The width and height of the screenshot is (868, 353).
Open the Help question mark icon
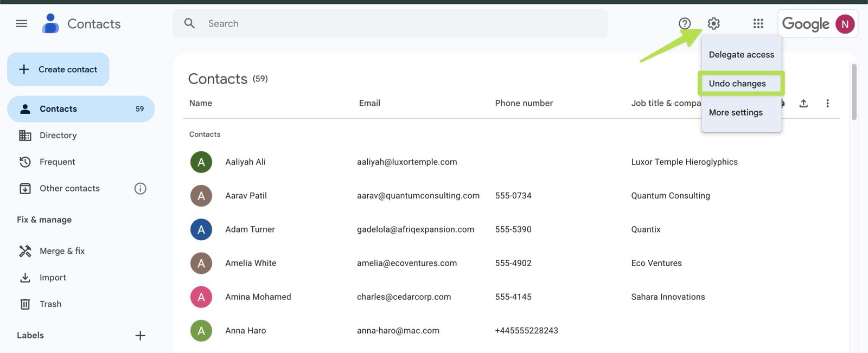[685, 23]
